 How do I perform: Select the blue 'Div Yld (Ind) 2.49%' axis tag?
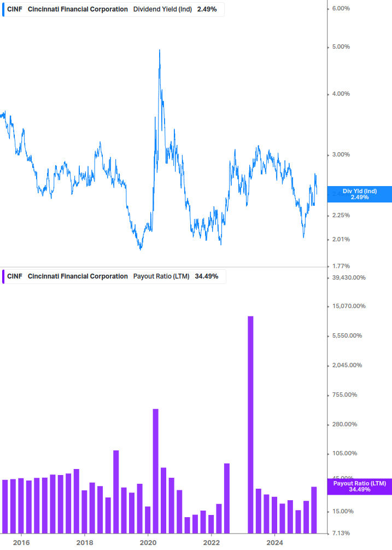(360, 194)
